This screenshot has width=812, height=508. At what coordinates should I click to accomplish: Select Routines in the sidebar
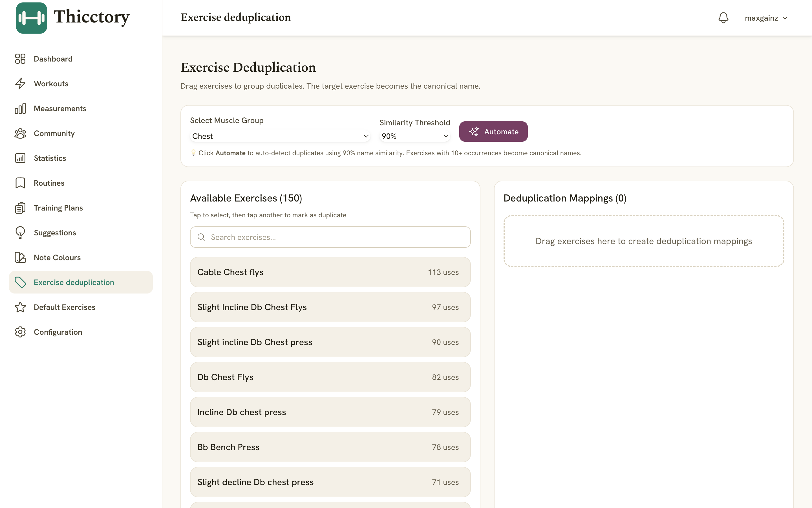[x=81, y=183]
